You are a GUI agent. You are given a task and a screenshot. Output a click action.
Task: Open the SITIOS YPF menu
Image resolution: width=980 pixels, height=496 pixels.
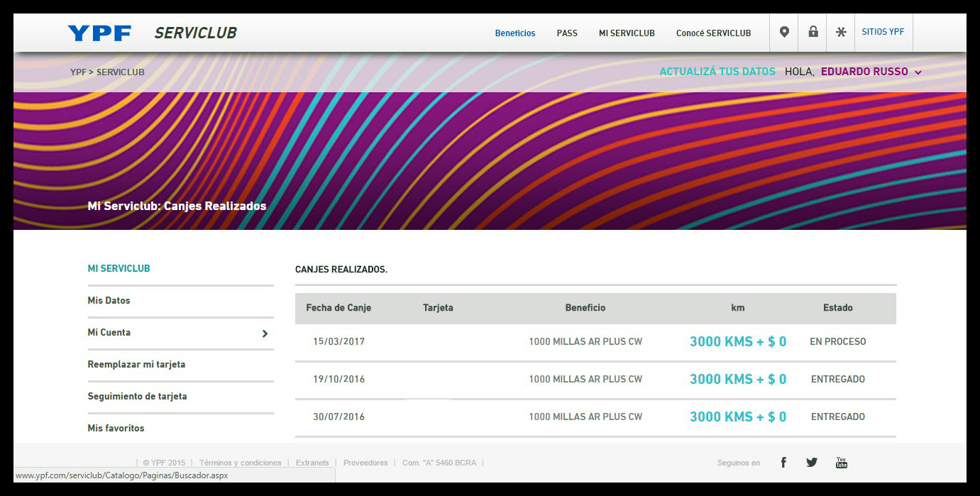click(x=883, y=33)
